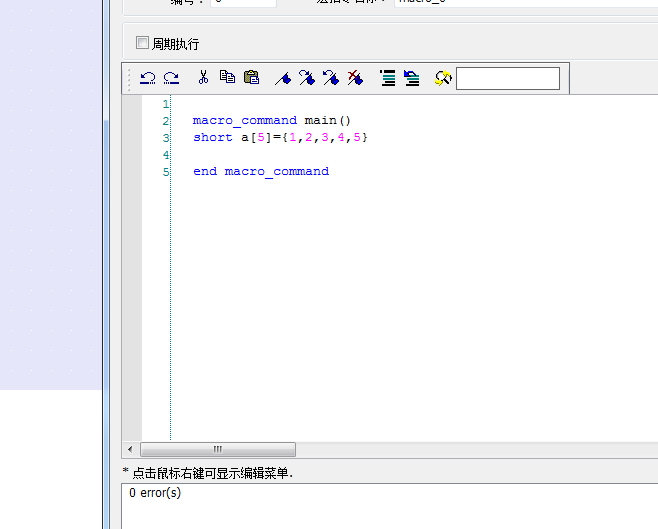Toggle a bookmark with the blue flag icon
The width and height of the screenshot is (658, 529).
click(283, 78)
